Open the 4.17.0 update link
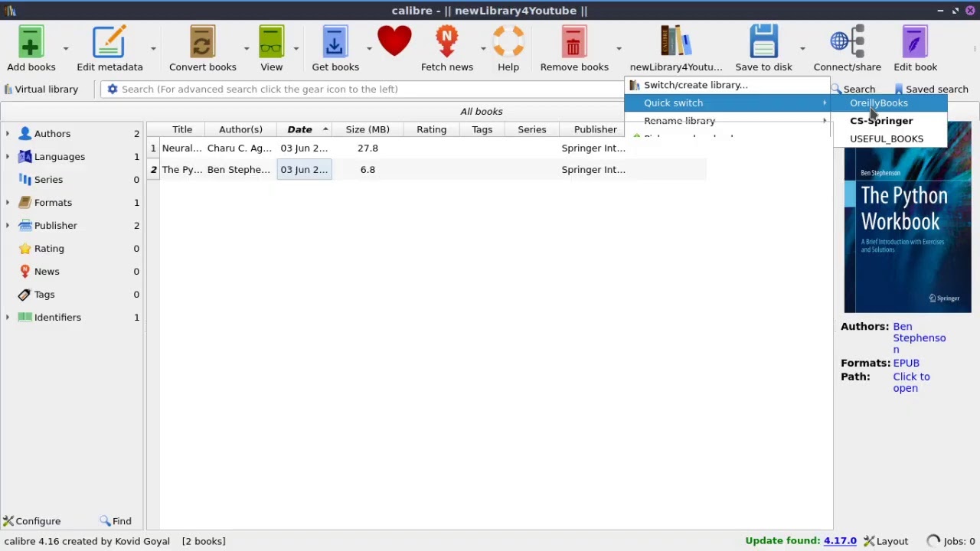 (840, 541)
